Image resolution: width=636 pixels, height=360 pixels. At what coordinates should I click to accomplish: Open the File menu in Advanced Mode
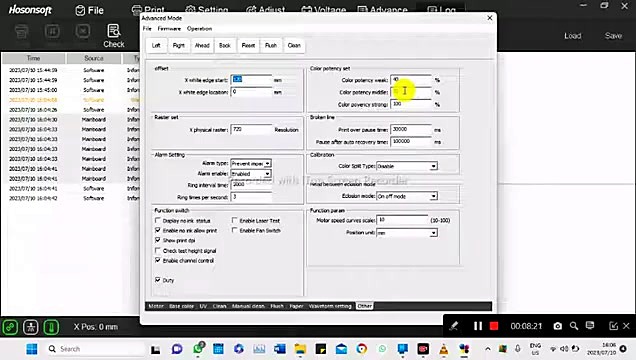pyautogui.click(x=147, y=28)
